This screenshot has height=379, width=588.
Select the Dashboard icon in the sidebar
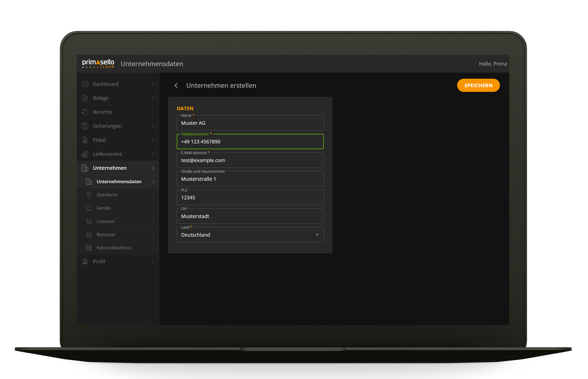85,84
